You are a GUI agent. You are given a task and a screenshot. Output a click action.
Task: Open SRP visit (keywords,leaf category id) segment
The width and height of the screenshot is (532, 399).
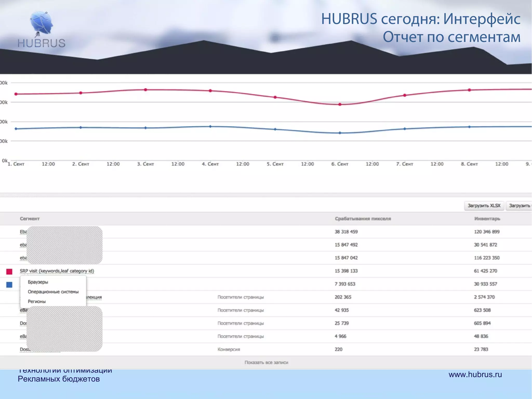(x=57, y=271)
